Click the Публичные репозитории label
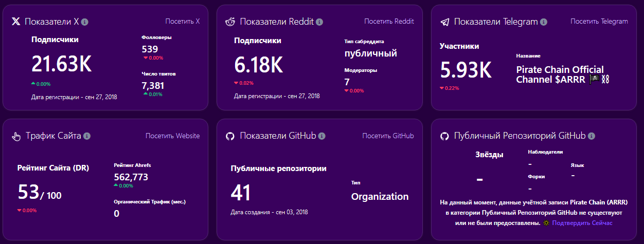Image resolution: width=644 pixels, height=244 pixels. click(x=279, y=168)
